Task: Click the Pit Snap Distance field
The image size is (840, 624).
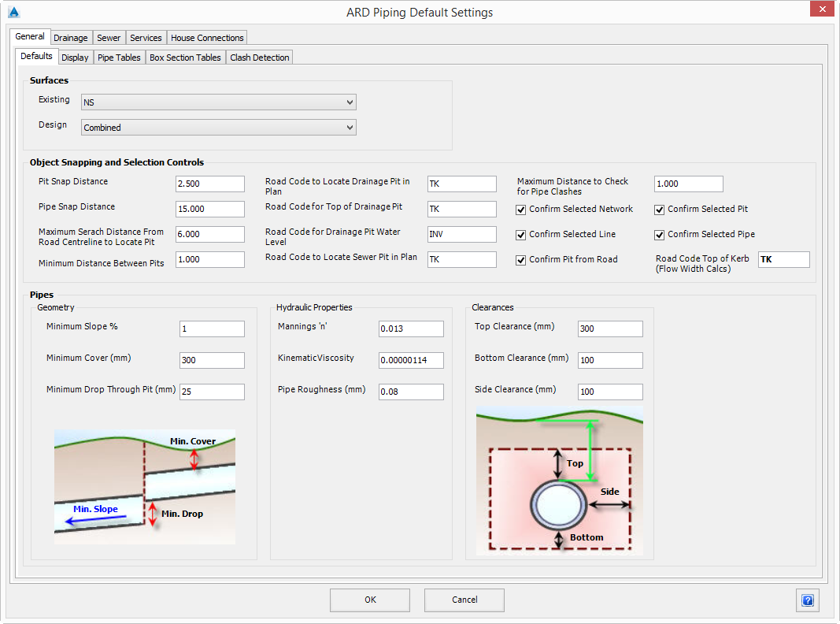Action: click(x=210, y=184)
